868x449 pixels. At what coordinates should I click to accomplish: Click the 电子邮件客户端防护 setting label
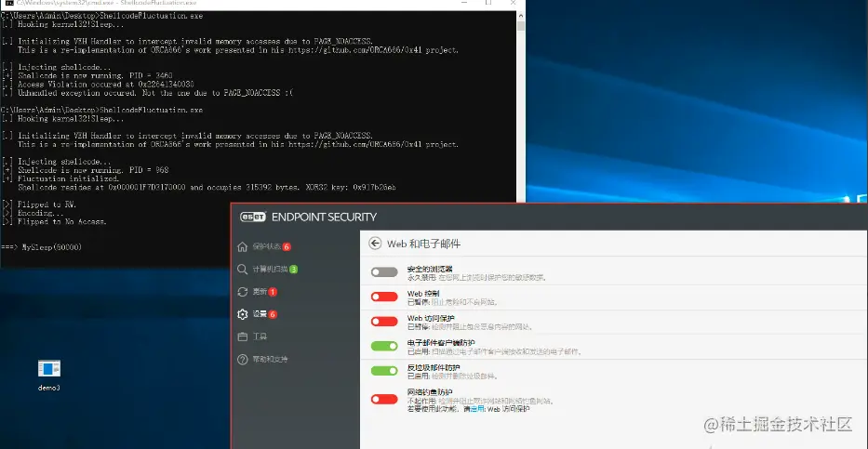click(x=441, y=343)
